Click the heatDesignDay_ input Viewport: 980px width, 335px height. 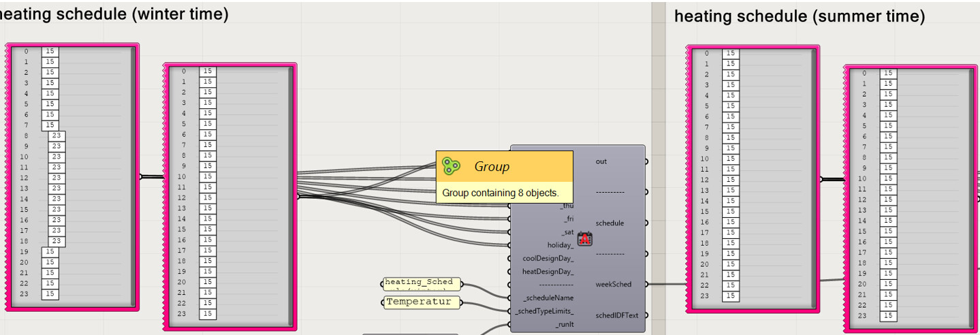click(x=548, y=272)
